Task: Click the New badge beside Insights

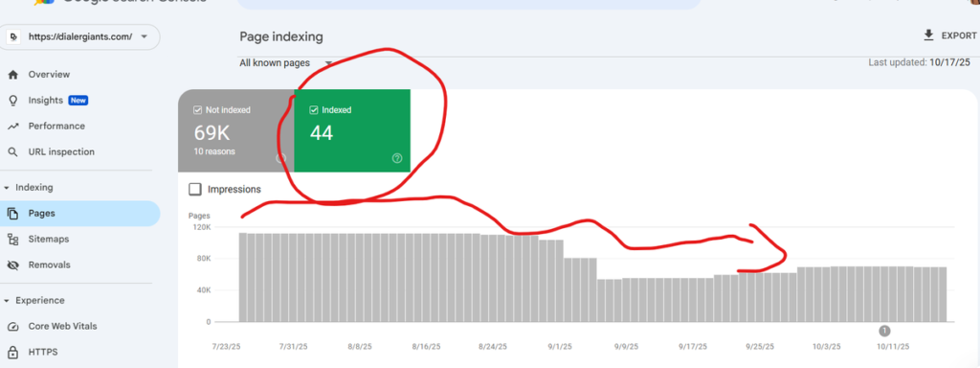Action: [x=78, y=100]
